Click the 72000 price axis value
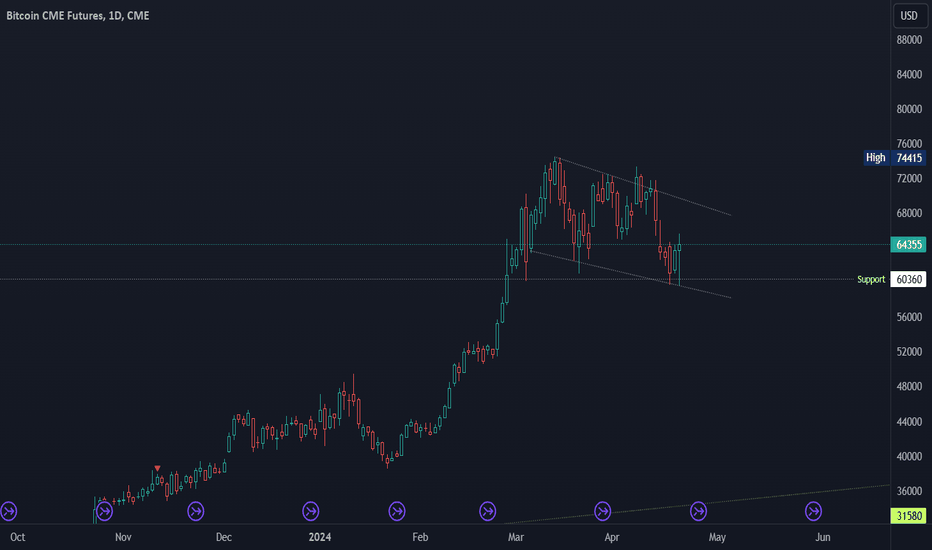This screenshot has height=550, width=932. coord(909,178)
